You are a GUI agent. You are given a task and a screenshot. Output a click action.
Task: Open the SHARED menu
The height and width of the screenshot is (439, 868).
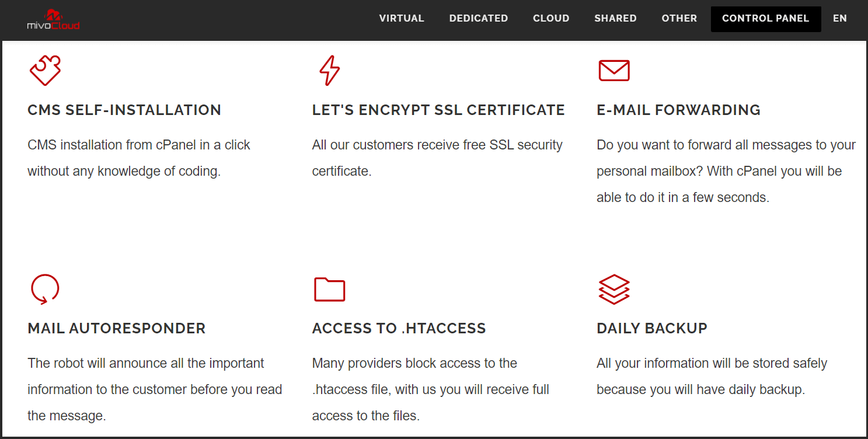tap(615, 19)
